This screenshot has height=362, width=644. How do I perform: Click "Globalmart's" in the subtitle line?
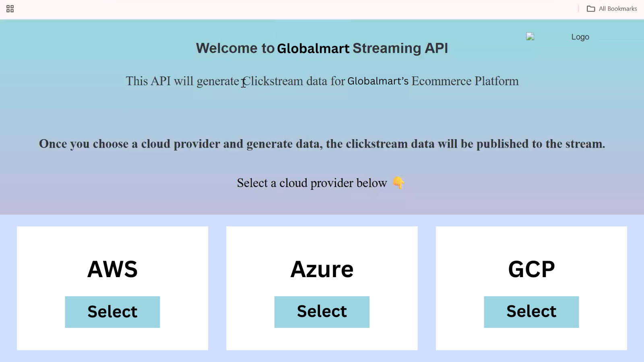click(378, 81)
